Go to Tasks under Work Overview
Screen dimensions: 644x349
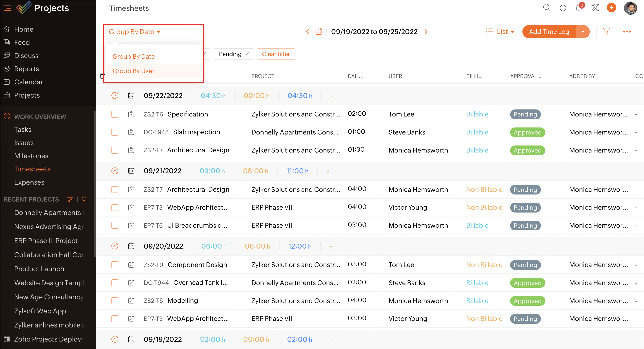click(23, 129)
